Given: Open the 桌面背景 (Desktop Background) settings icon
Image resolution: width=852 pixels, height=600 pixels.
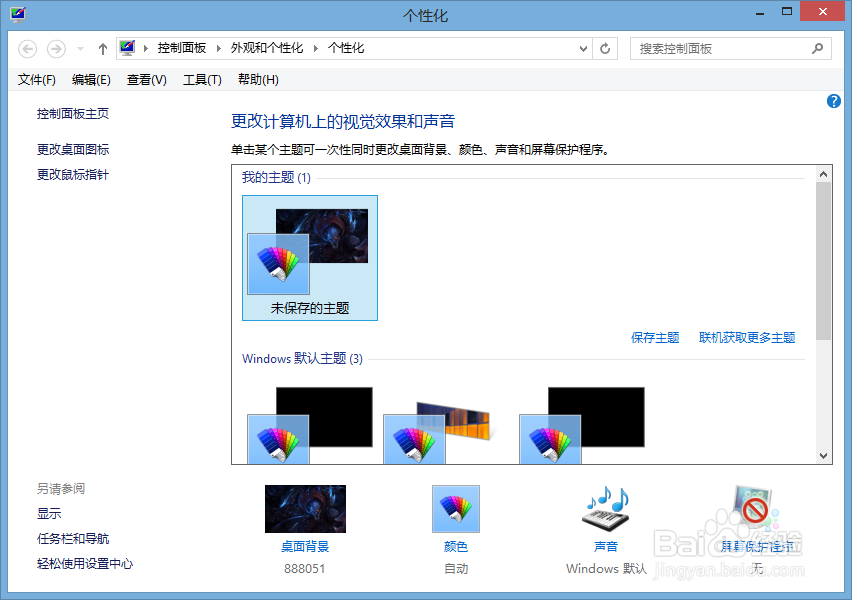Looking at the screenshot, I should point(305,508).
